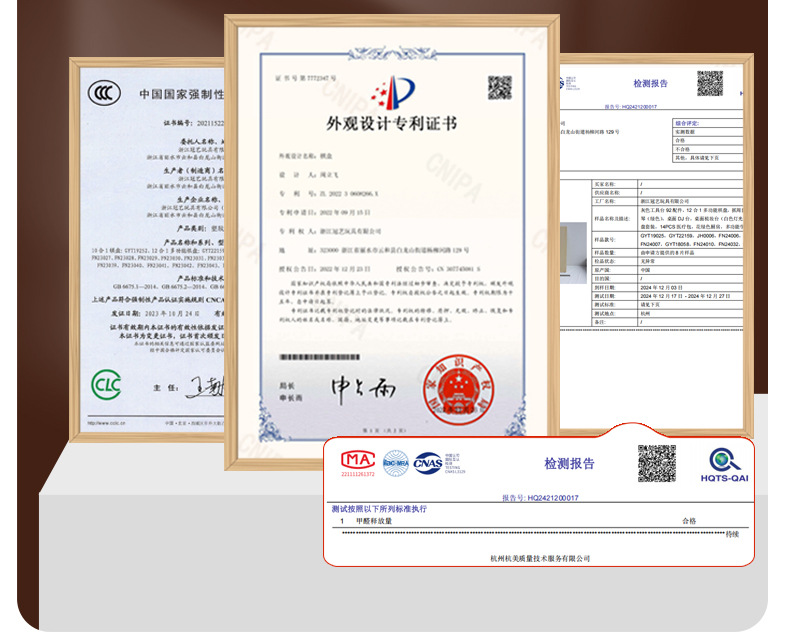Click the number 221111261372 under MA logo
The width and height of the screenshot is (790, 643).
click(358, 474)
